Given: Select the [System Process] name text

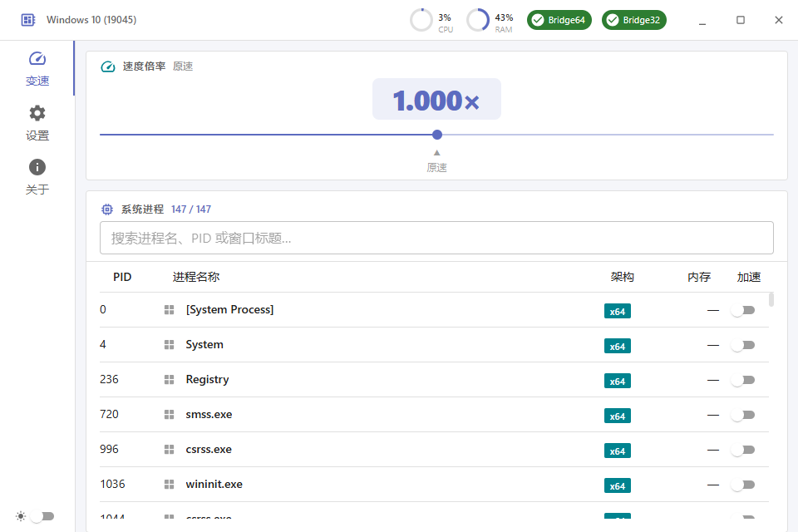Looking at the screenshot, I should tap(229, 309).
